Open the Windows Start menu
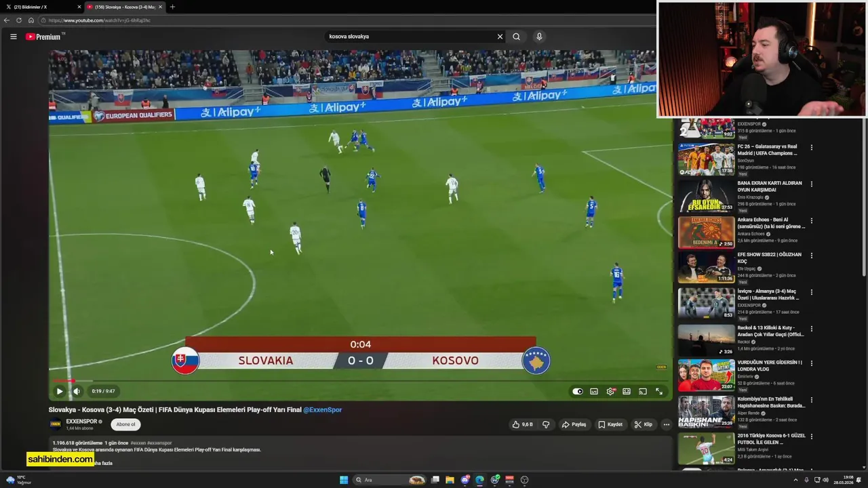Viewport: 868px width, 488px height. (x=344, y=480)
